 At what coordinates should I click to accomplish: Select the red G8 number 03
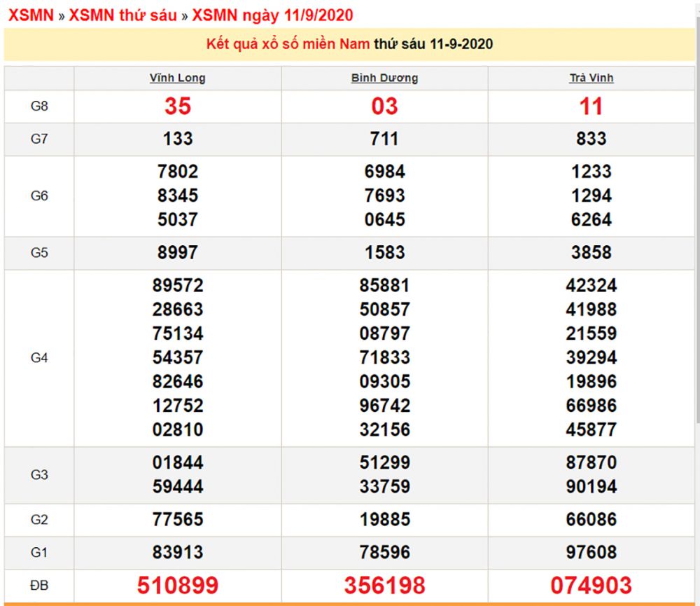[x=384, y=106]
